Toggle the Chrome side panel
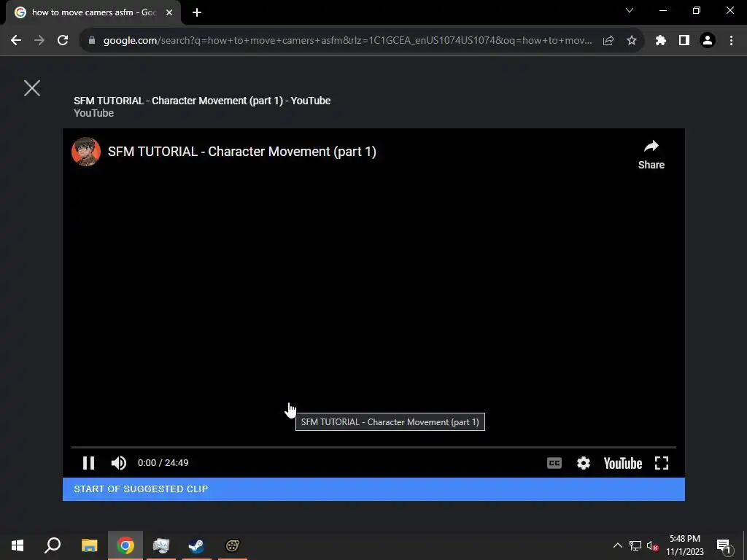Image resolution: width=747 pixels, height=560 pixels. pyautogui.click(x=684, y=41)
